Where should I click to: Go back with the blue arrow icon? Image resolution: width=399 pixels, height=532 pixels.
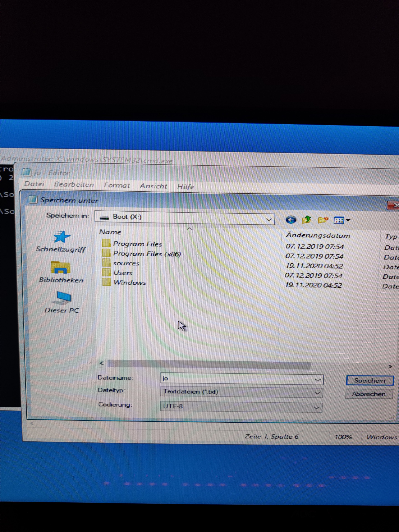click(x=291, y=220)
